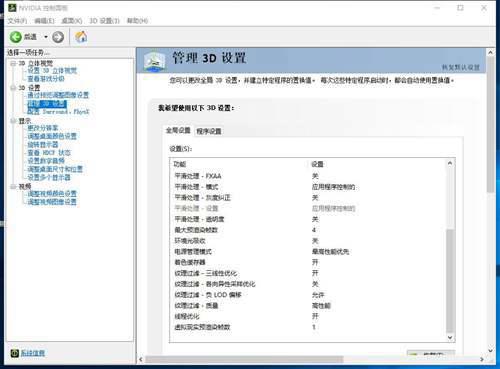Click main panel horizontal scrollbar right arrow
This screenshot has width=500, height=369.
[x=482, y=359]
